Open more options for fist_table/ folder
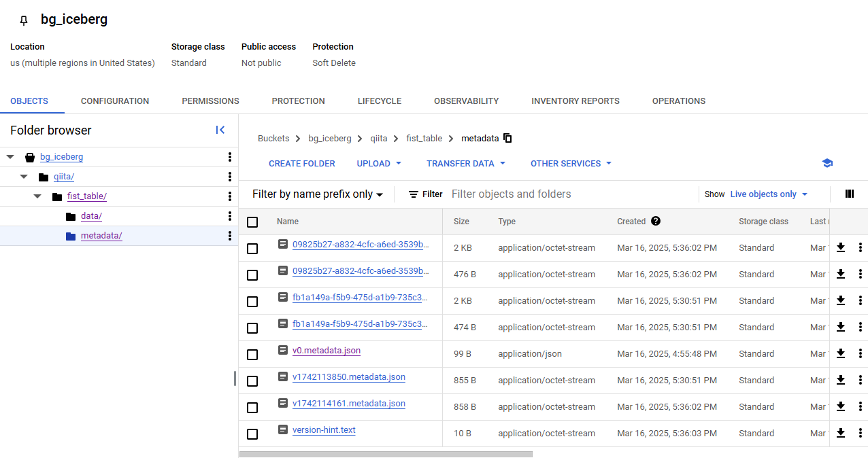 coord(230,196)
